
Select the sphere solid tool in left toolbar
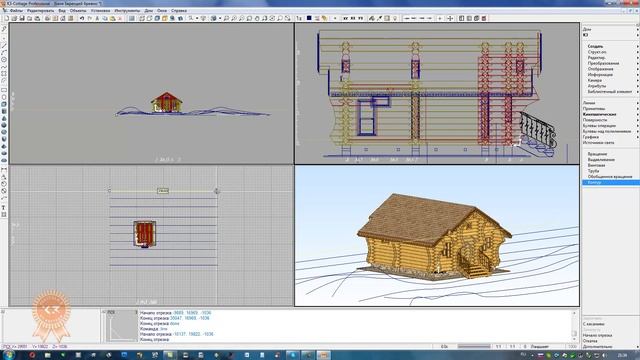pos(4,125)
